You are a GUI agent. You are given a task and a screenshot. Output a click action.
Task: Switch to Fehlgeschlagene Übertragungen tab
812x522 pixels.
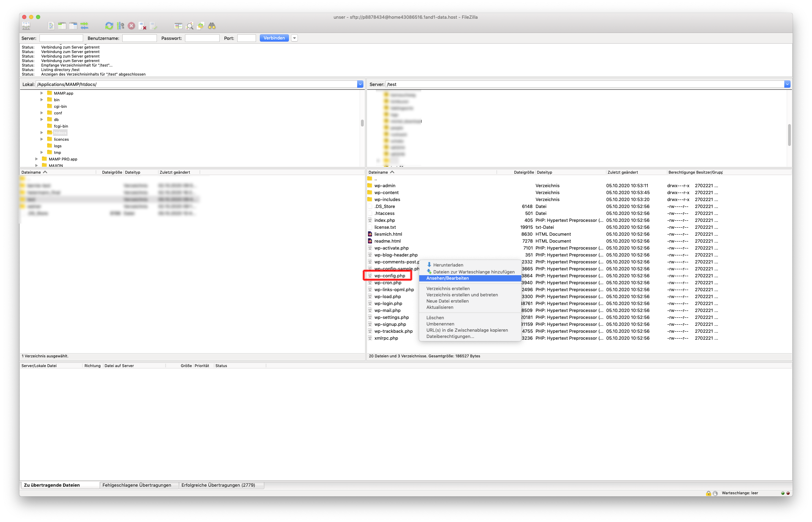pos(136,485)
